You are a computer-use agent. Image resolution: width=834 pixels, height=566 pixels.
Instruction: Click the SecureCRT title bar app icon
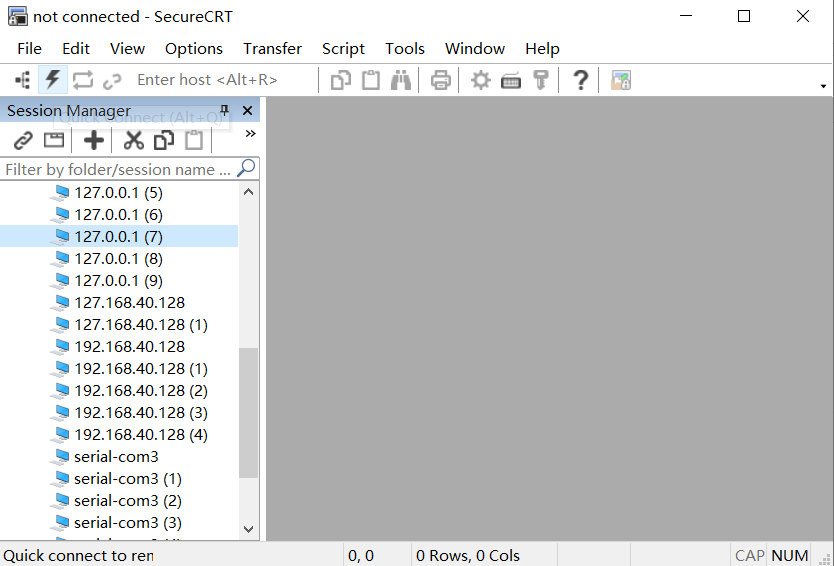[x=18, y=16]
